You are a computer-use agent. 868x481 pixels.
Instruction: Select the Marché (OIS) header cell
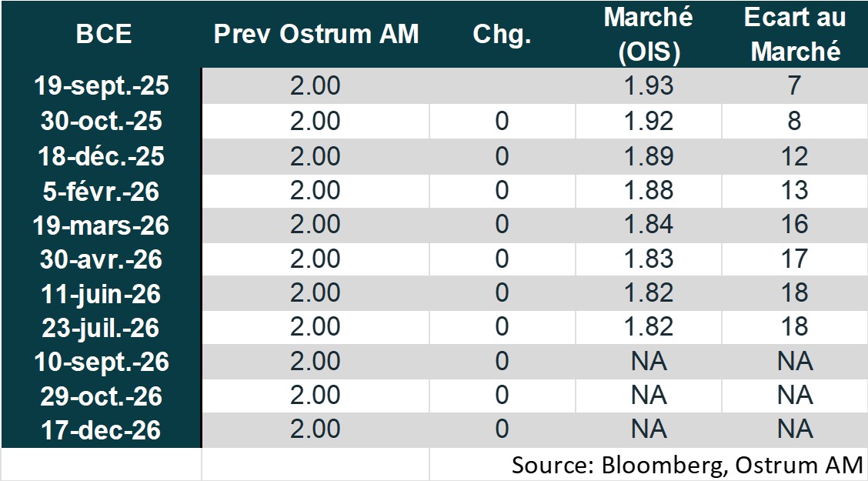[x=649, y=34]
